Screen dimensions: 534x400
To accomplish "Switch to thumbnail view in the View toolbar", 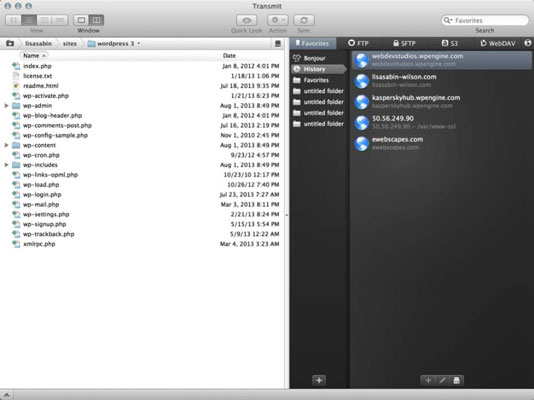I will [x=14, y=20].
